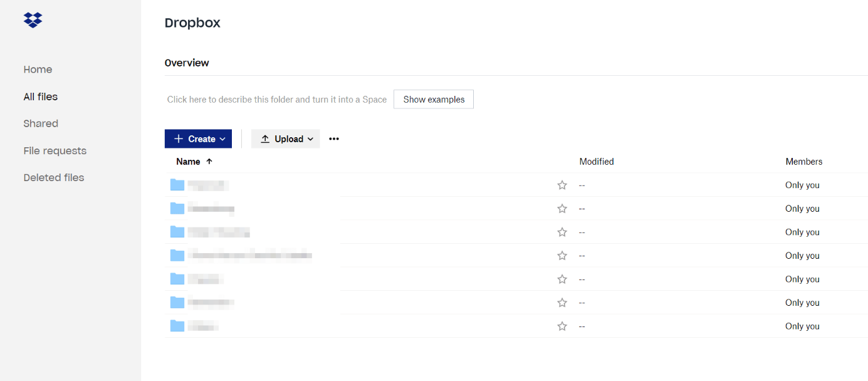
Task: Open the three-dot more options menu
Action: coord(334,139)
